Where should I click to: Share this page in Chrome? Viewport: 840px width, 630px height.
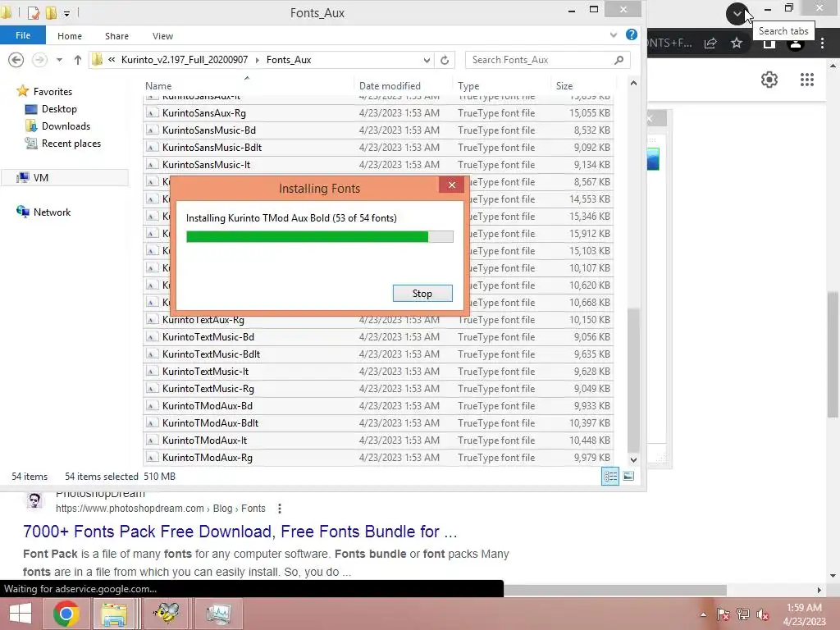(710, 43)
